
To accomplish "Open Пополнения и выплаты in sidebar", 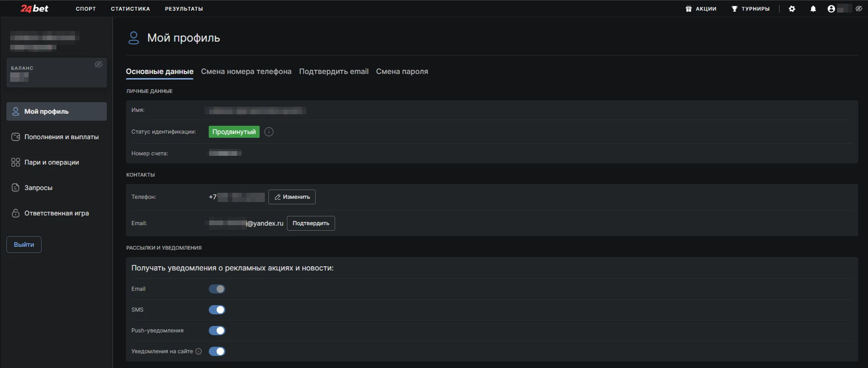I will click(61, 137).
